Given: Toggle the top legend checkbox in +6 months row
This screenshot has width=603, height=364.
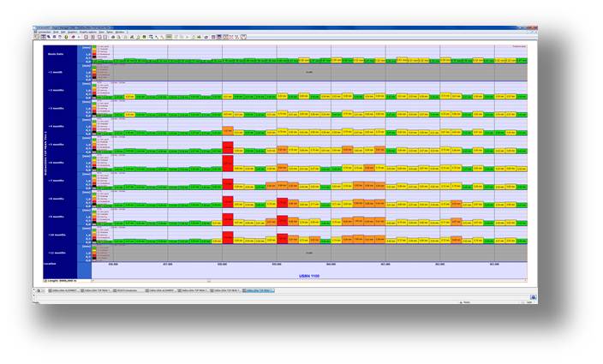Looking at the screenshot, I should click(95, 156).
